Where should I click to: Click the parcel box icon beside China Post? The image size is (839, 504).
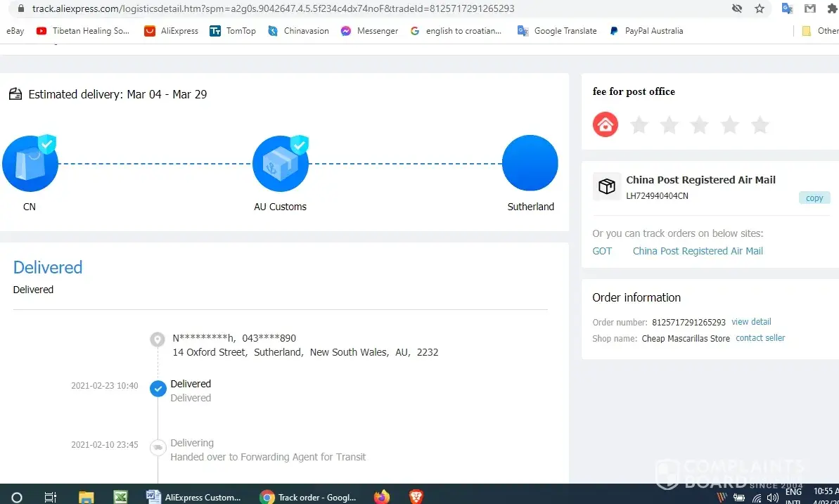tap(607, 186)
